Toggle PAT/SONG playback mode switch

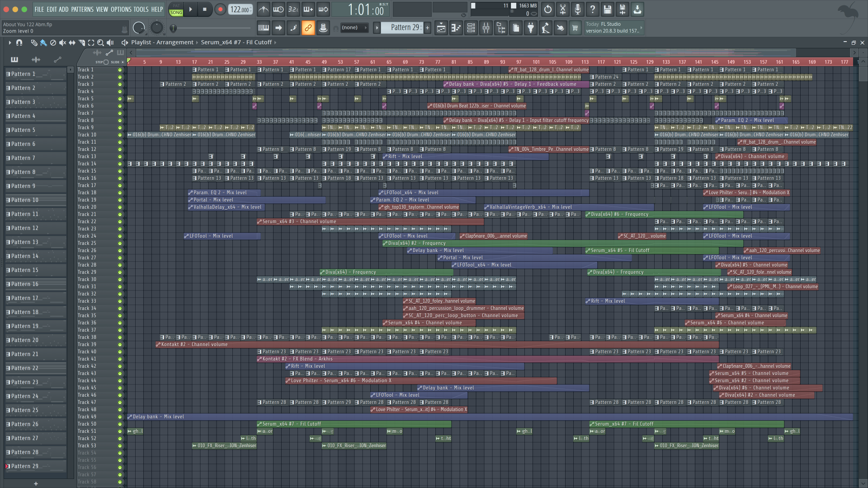pyautogui.click(x=176, y=9)
